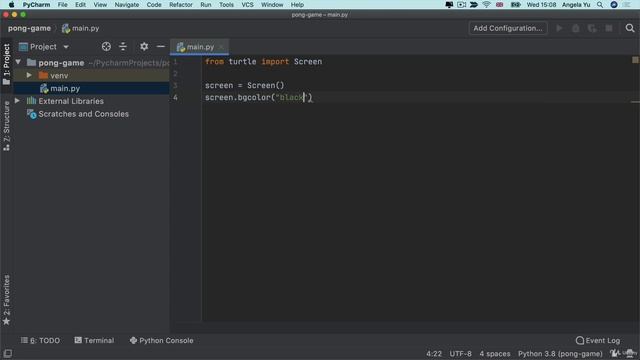This screenshot has height=360, width=640.
Task: Expand the venv folder
Action: click(x=29, y=76)
